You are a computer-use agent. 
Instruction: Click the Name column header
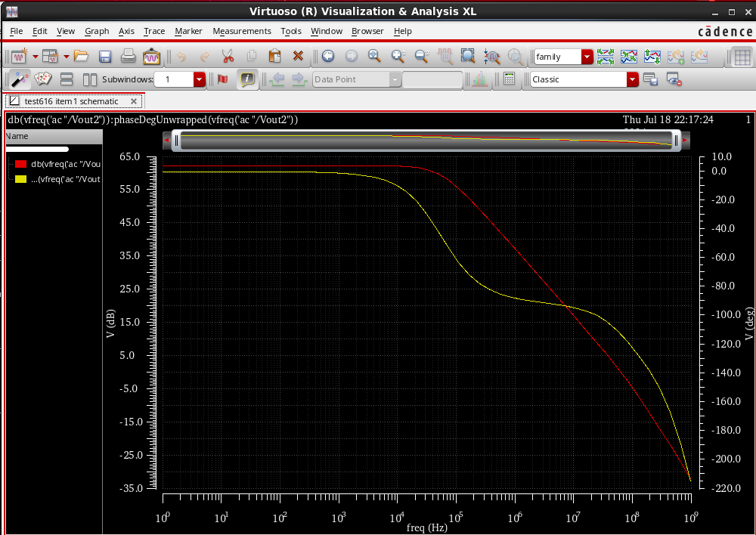click(54, 137)
